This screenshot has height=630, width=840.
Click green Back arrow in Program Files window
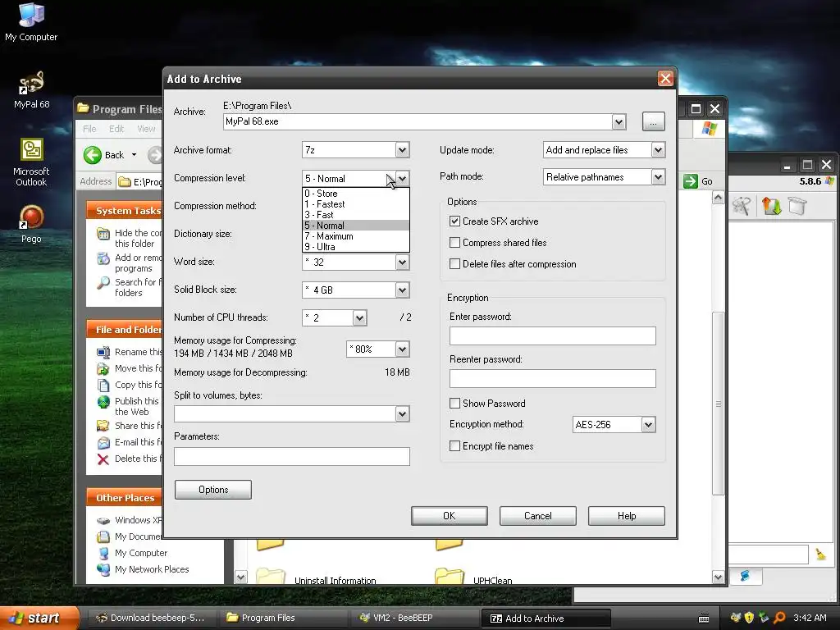93,155
